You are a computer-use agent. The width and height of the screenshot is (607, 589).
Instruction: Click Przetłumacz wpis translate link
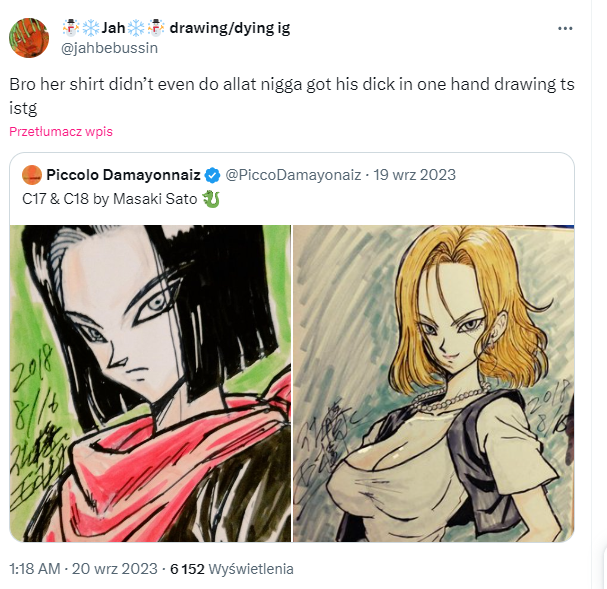pyautogui.click(x=61, y=132)
